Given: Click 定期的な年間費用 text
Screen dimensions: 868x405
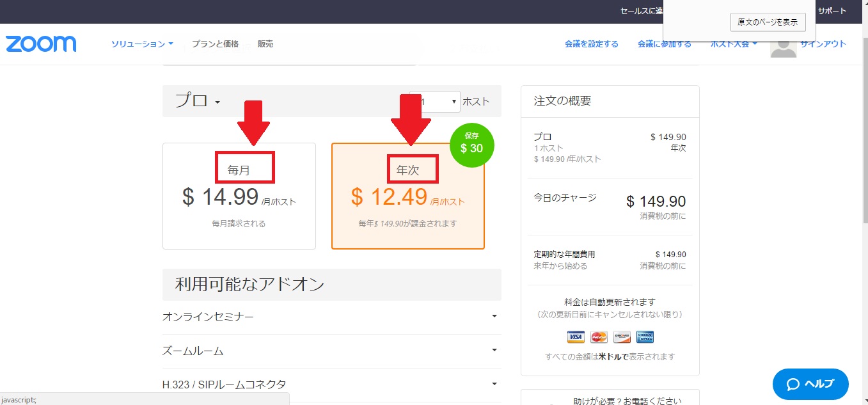Looking at the screenshot, I should (x=565, y=255).
